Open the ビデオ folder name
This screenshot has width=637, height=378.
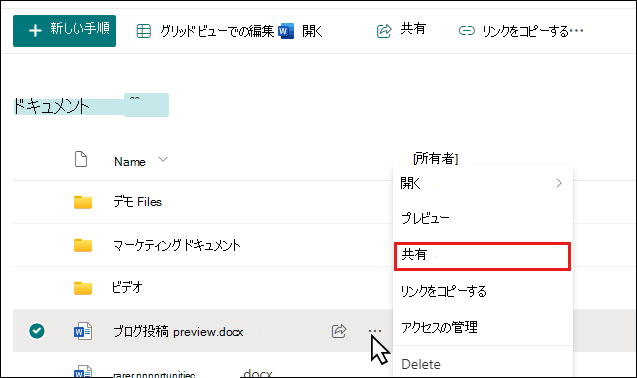[127, 288]
